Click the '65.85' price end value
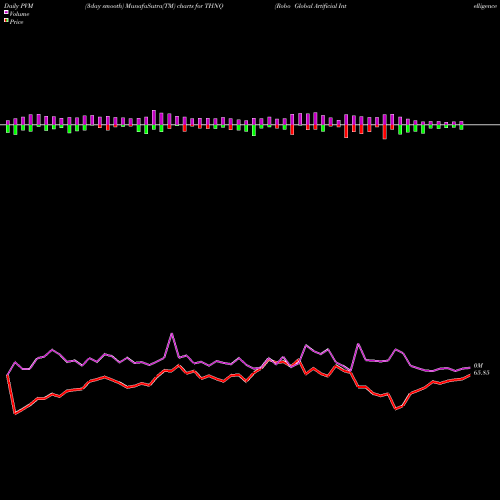This screenshot has width=500, height=500. click(482, 372)
